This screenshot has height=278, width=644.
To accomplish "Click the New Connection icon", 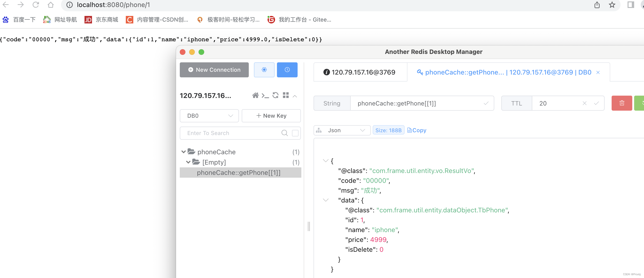I will coord(214,70).
